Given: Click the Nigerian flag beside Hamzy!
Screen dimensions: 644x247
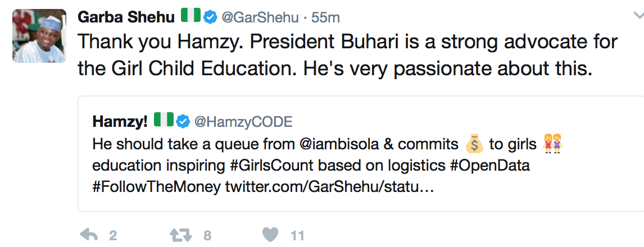Looking at the screenshot, I should [164, 121].
